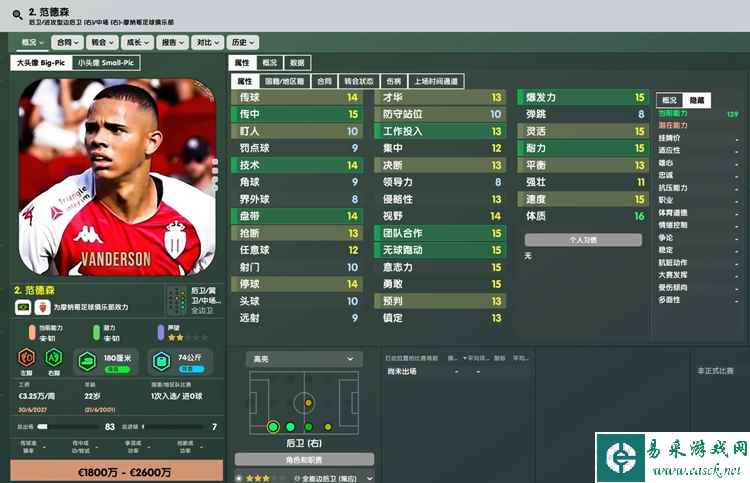The image size is (750, 483).
Task: Select the yellow midfield position dot
Action: pos(309,403)
